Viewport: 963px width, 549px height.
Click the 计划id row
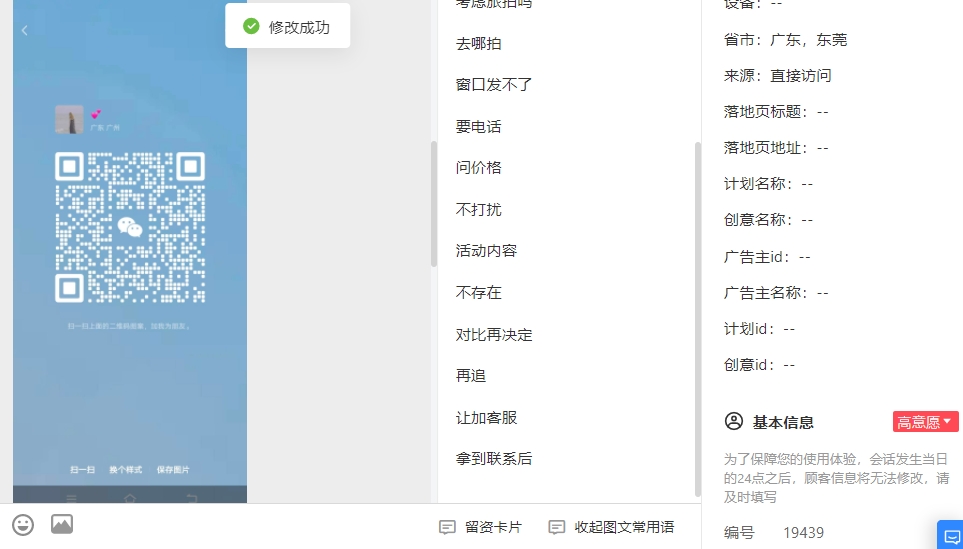tap(759, 329)
